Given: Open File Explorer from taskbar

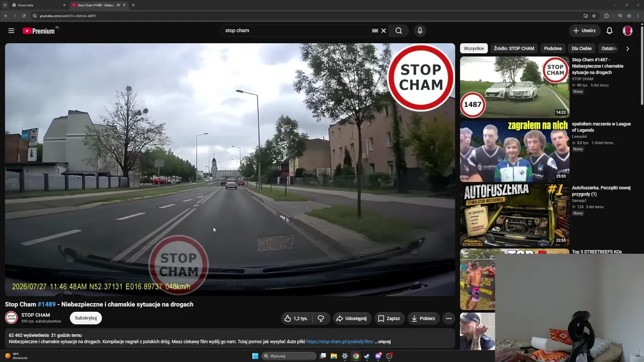Looking at the screenshot, I should click(334, 356).
